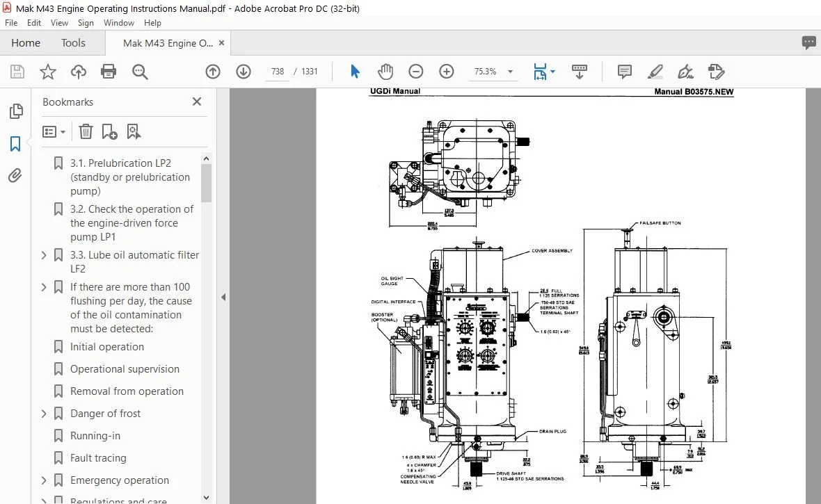Close the Bookmarks panel
This screenshot has height=504, width=821.
click(197, 101)
